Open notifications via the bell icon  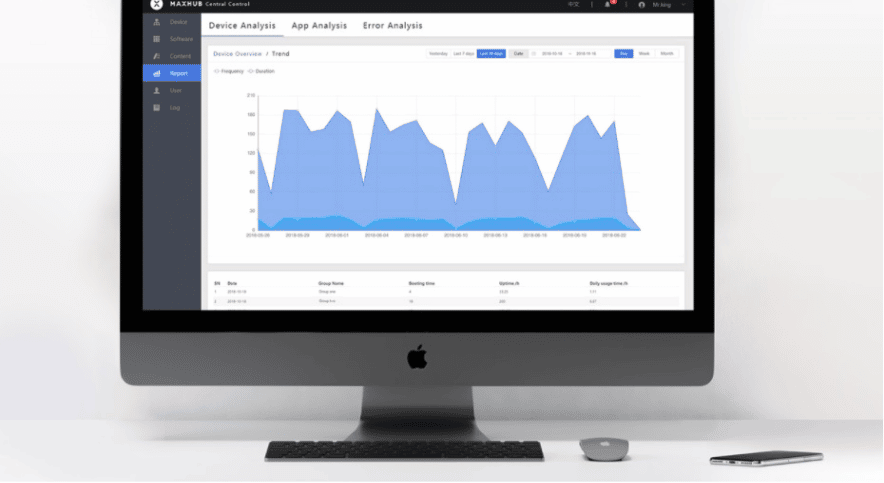607,4
